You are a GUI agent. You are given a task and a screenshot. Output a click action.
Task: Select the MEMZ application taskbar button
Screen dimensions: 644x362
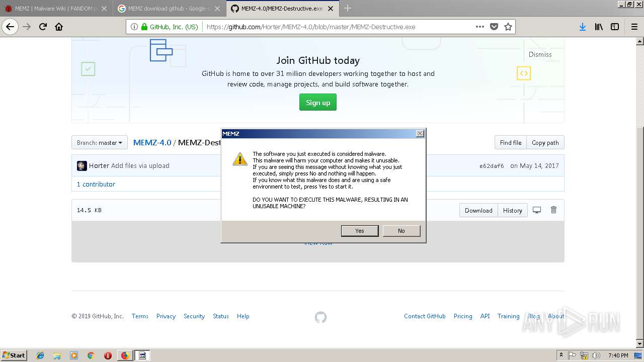pyautogui.click(x=142, y=355)
